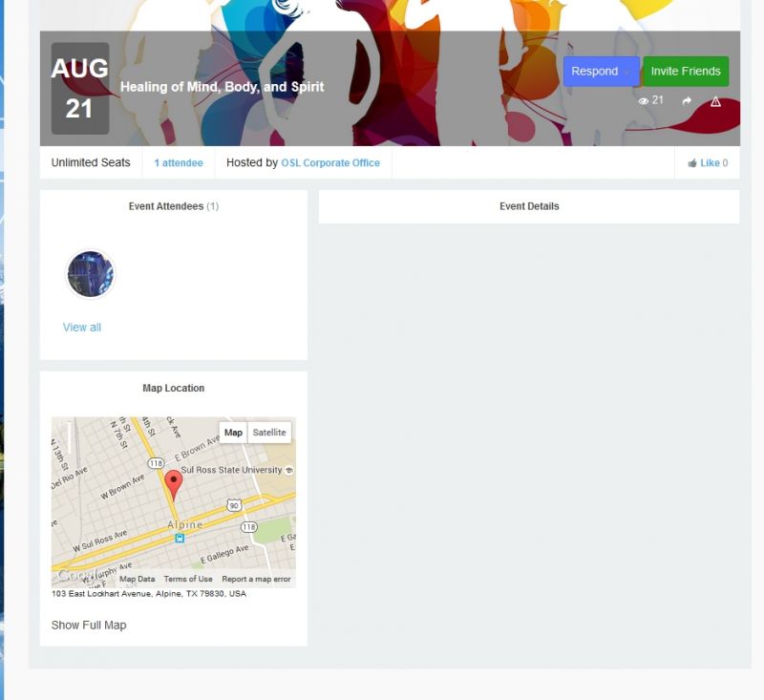
Task: Open Terms of Use on map
Action: click(188, 579)
